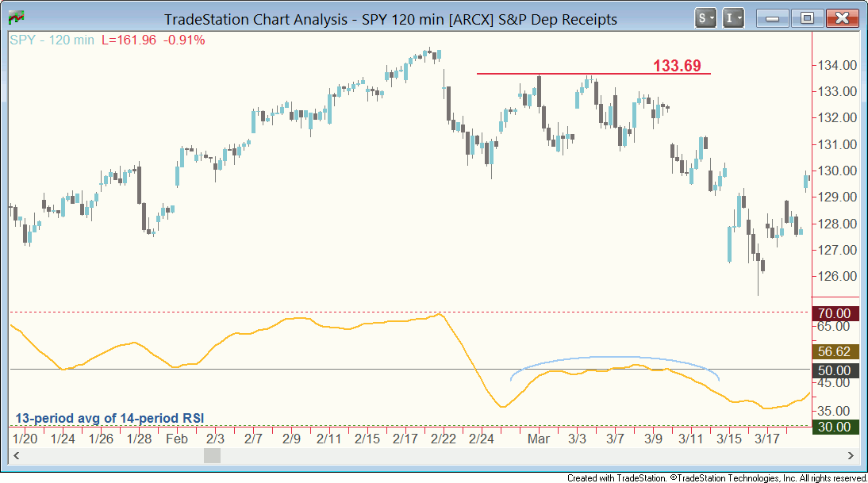Click the SPY - 120 min status label
Screen dimensions: 868x483
click(52, 40)
